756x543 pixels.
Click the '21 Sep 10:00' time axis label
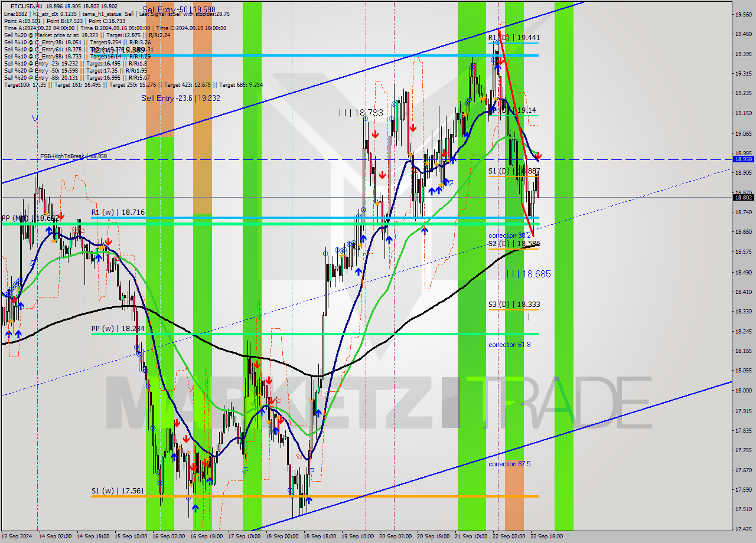click(x=471, y=537)
